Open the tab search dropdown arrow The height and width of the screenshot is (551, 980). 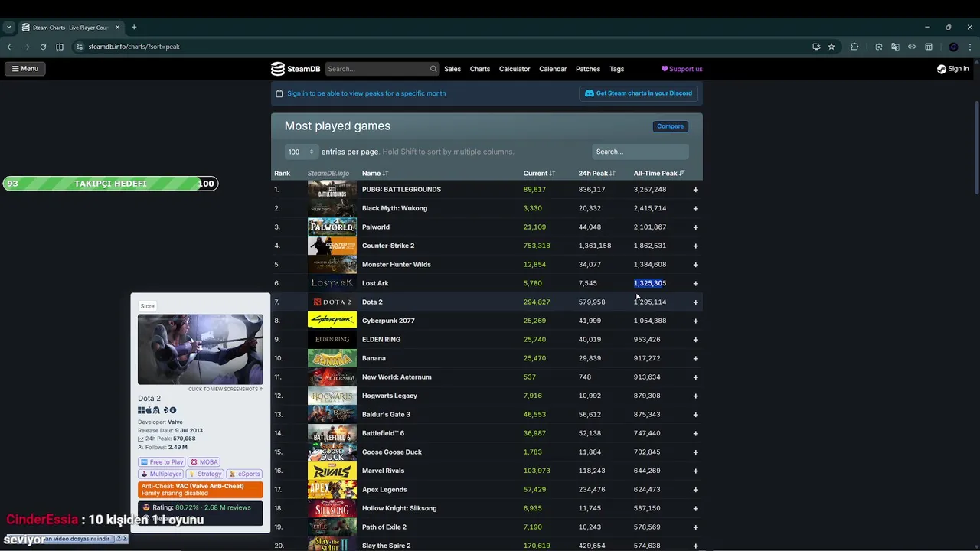tap(8, 28)
